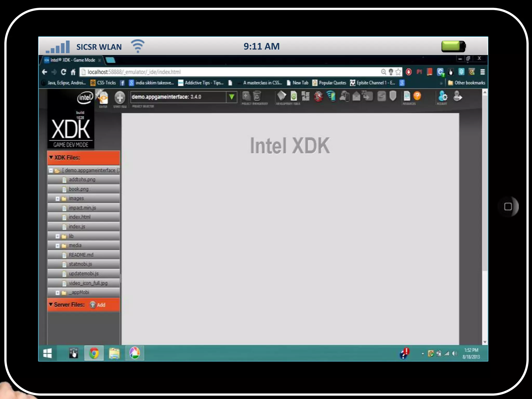532x399 pixels.
Task: Expand the _appMobi folder
Action: (58, 293)
